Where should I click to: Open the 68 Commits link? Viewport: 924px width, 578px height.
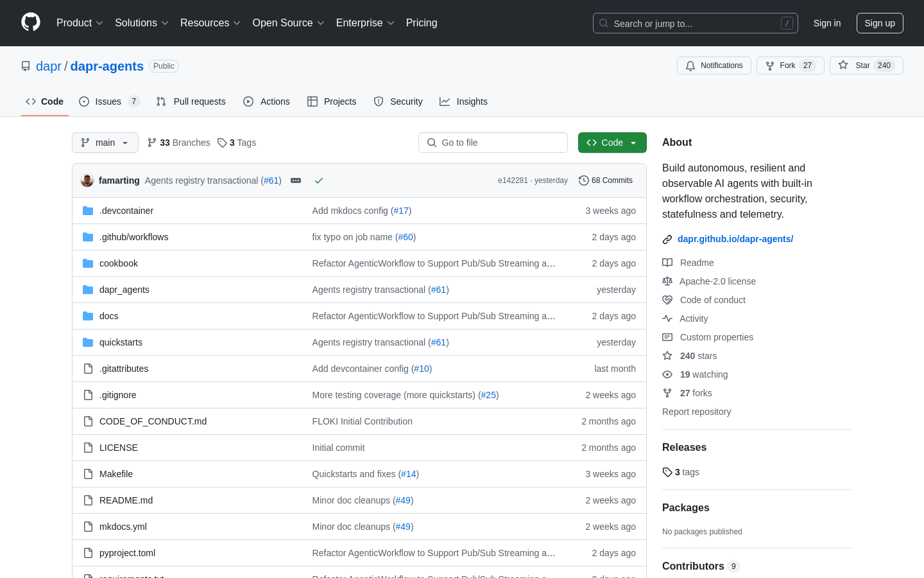(606, 180)
